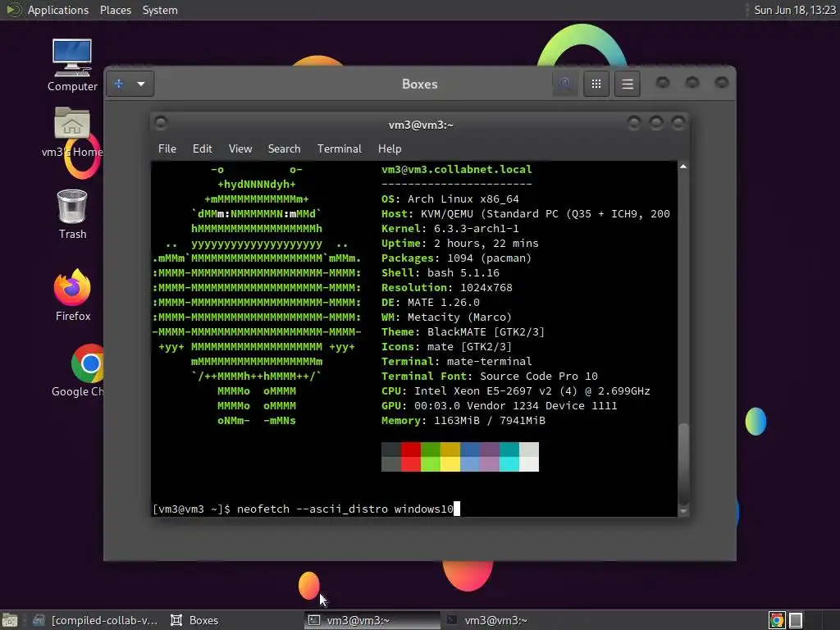Click the 'Shell: bash 5.1.16' line
Screen dimensions: 840x630
coord(441,272)
